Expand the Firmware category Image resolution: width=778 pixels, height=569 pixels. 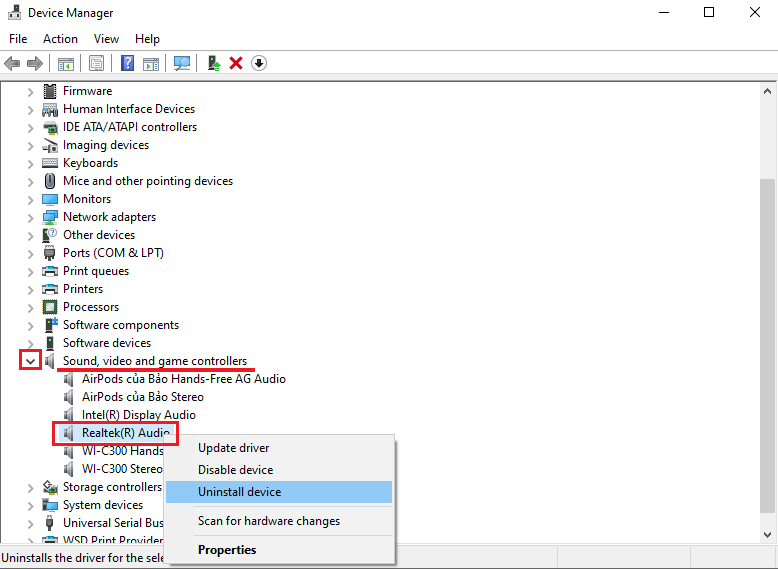click(30, 91)
